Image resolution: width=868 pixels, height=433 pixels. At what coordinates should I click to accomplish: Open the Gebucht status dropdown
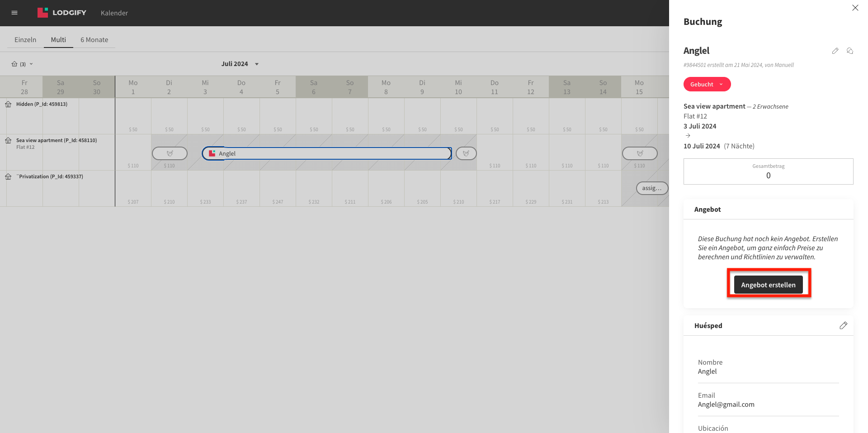[707, 84]
